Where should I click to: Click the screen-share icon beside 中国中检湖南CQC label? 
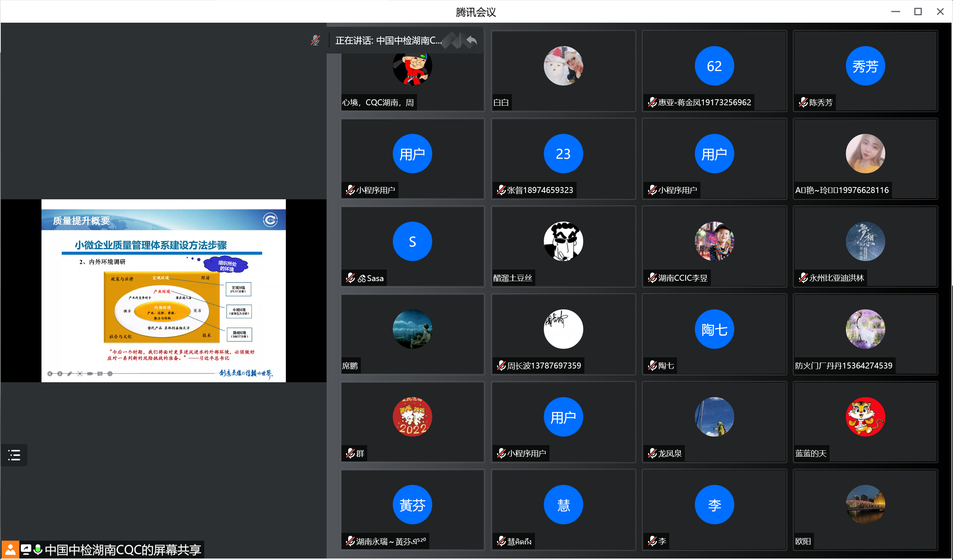[26, 550]
